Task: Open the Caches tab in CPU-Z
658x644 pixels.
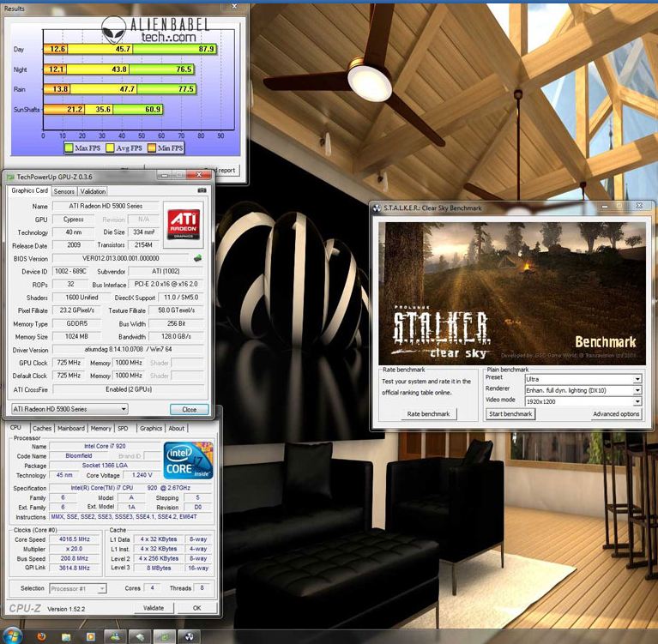Action: pyautogui.click(x=42, y=429)
